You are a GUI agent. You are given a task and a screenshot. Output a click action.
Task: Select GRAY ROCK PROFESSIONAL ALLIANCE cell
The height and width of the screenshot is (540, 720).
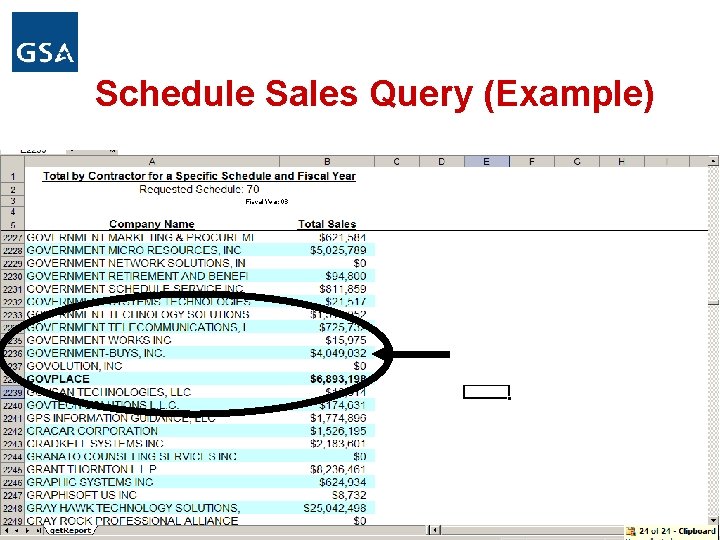(152, 521)
